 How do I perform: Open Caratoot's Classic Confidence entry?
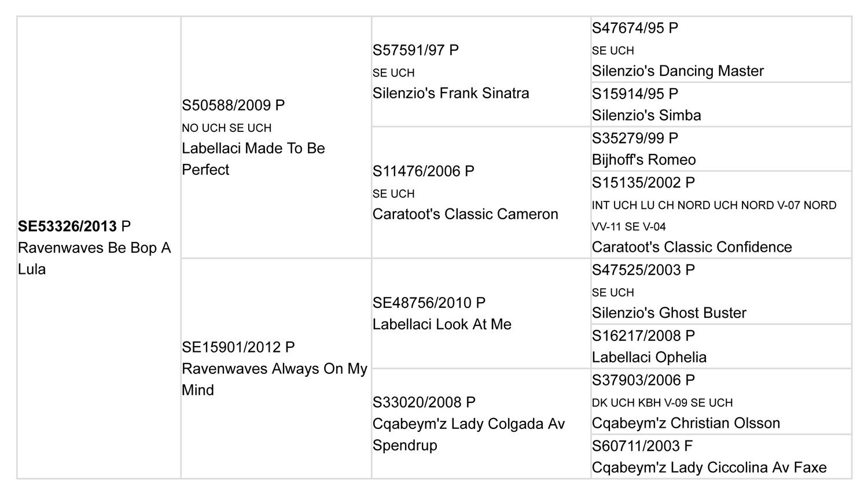pyautogui.click(x=692, y=247)
